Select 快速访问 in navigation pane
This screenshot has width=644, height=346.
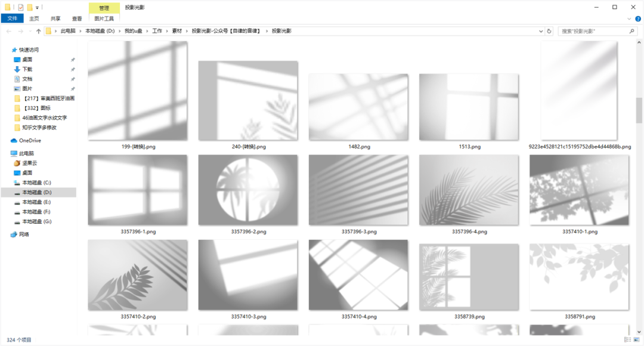pos(29,50)
